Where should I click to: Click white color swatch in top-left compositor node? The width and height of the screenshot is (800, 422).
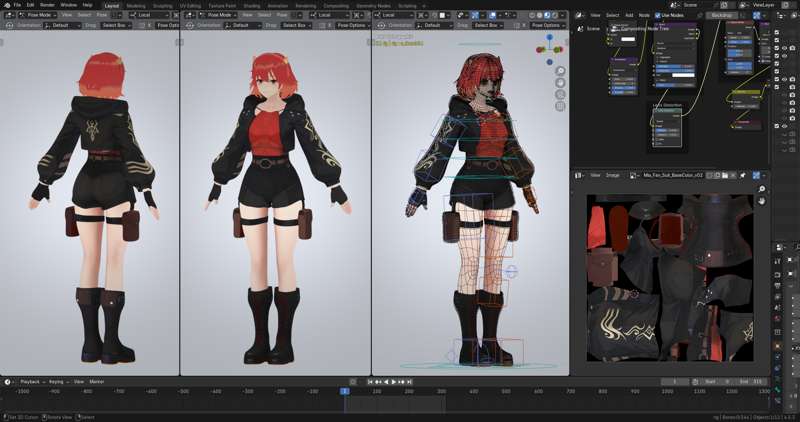pyautogui.click(x=627, y=39)
